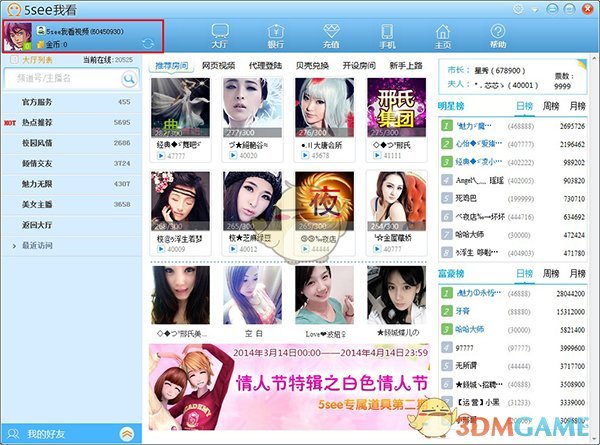The width and height of the screenshot is (600, 445).
Task: Open 美女主播 category in the sidebar
Action: coord(43,204)
